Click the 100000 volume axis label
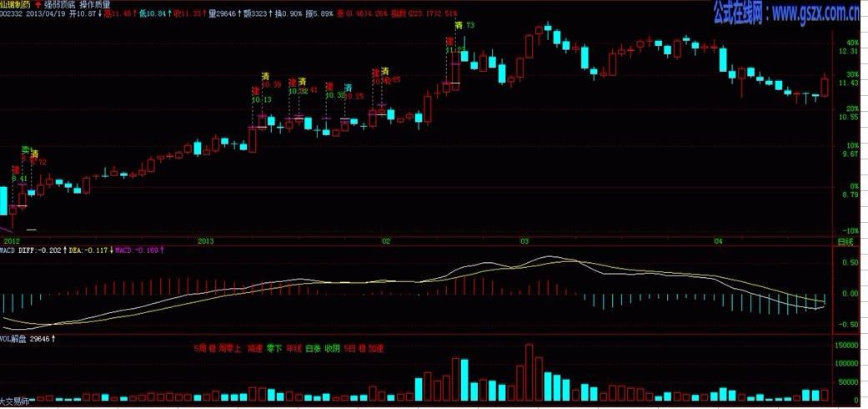Image resolution: width=868 pixels, height=409 pixels. (847, 364)
